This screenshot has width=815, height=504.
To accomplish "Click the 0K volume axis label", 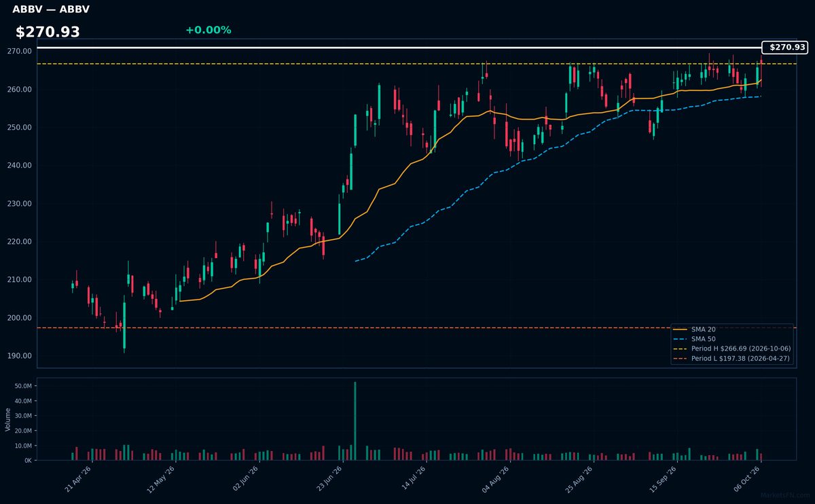I will pyautogui.click(x=28, y=461).
